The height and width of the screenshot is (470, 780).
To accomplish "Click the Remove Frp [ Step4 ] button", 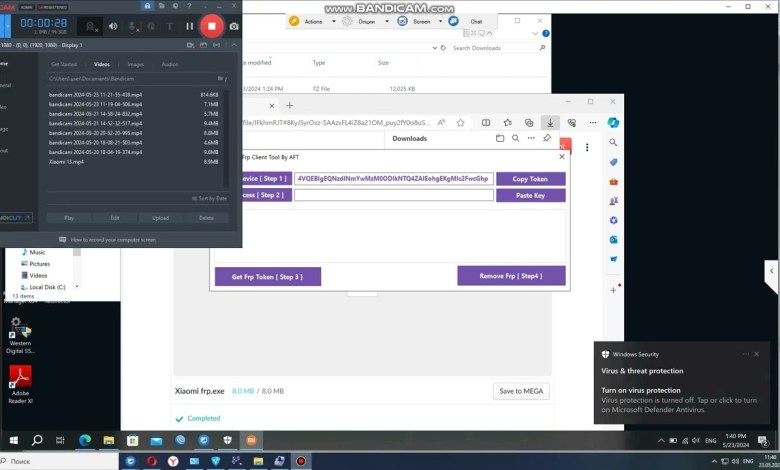I will (511, 275).
